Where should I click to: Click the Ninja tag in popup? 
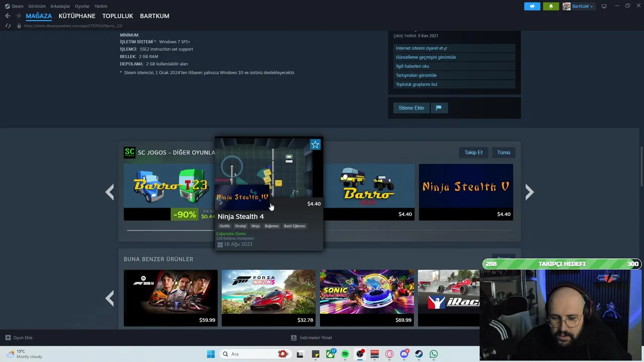(x=256, y=226)
